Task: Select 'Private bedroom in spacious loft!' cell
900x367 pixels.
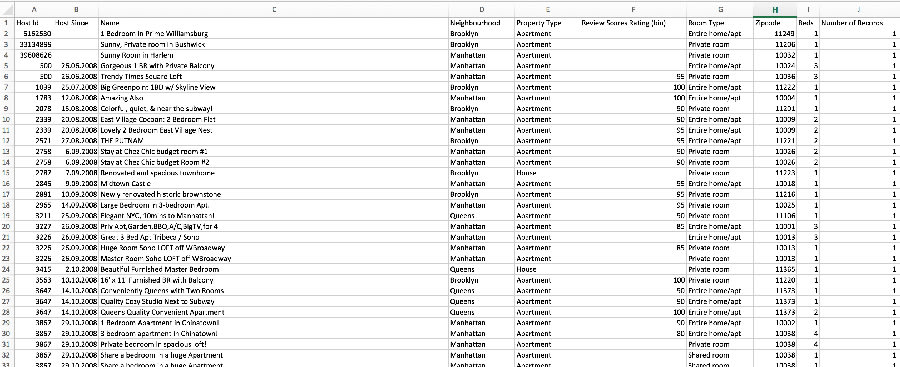Action: (x=274, y=345)
